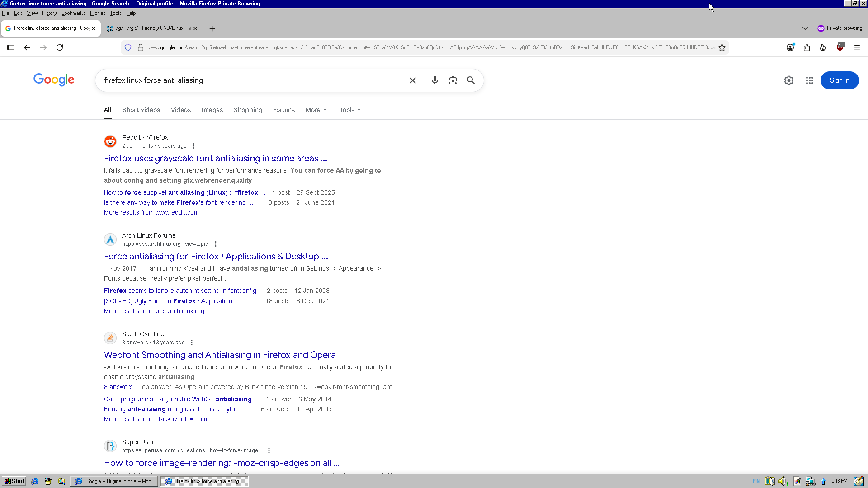The height and width of the screenshot is (488, 868).
Task: Open tracking protection shield icon
Action: coord(128,47)
